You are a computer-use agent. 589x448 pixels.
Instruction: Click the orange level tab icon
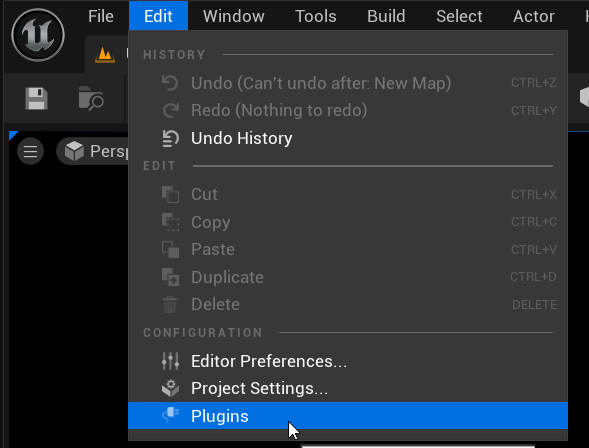click(x=105, y=55)
